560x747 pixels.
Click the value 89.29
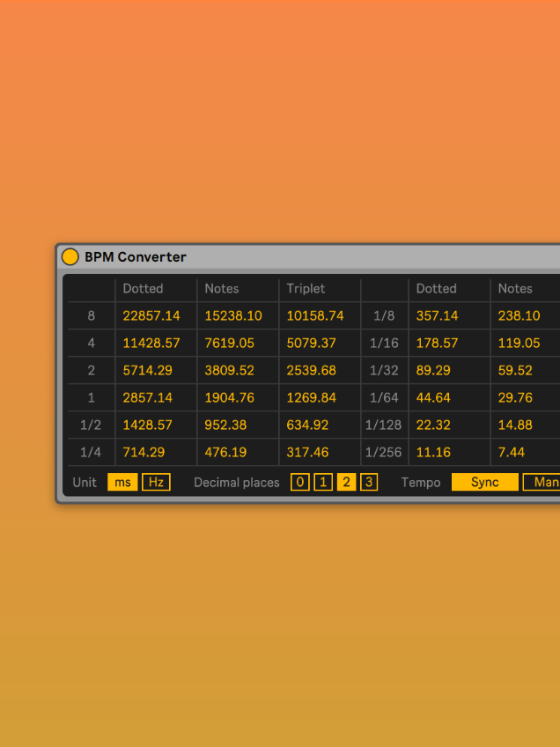[433, 370]
